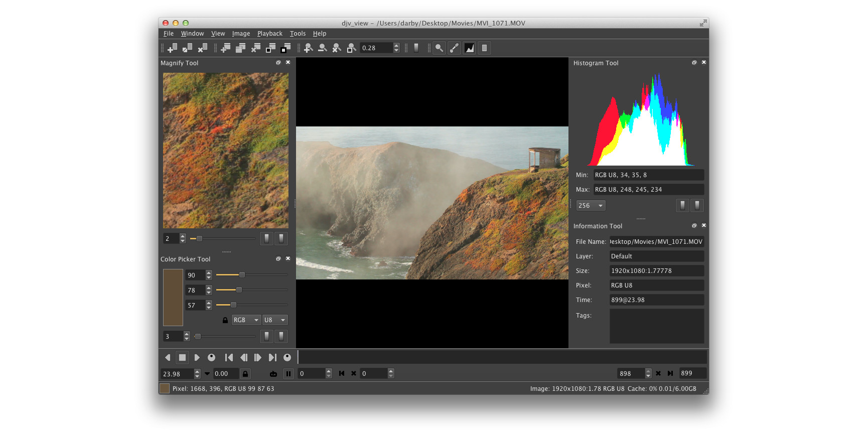Float the Information Tool panel
Viewport: 868px width, 434px height.
pyautogui.click(x=694, y=226)
